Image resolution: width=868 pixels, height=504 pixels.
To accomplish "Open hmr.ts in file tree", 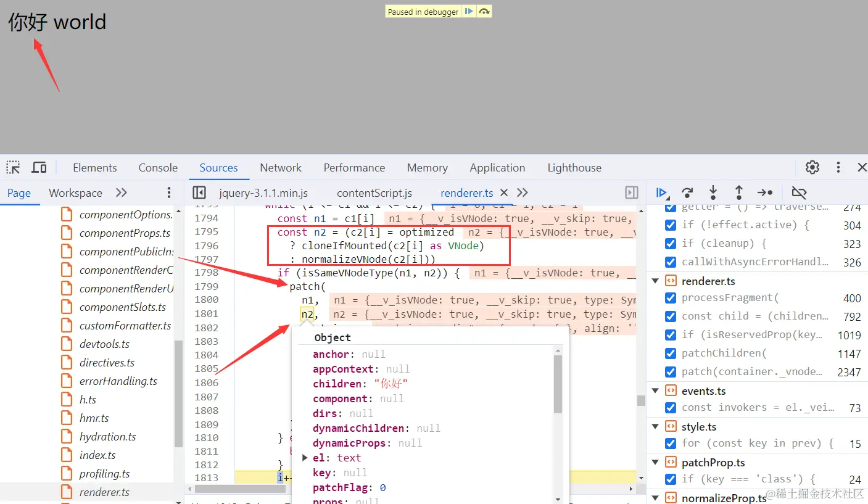I will pos(94,418).
